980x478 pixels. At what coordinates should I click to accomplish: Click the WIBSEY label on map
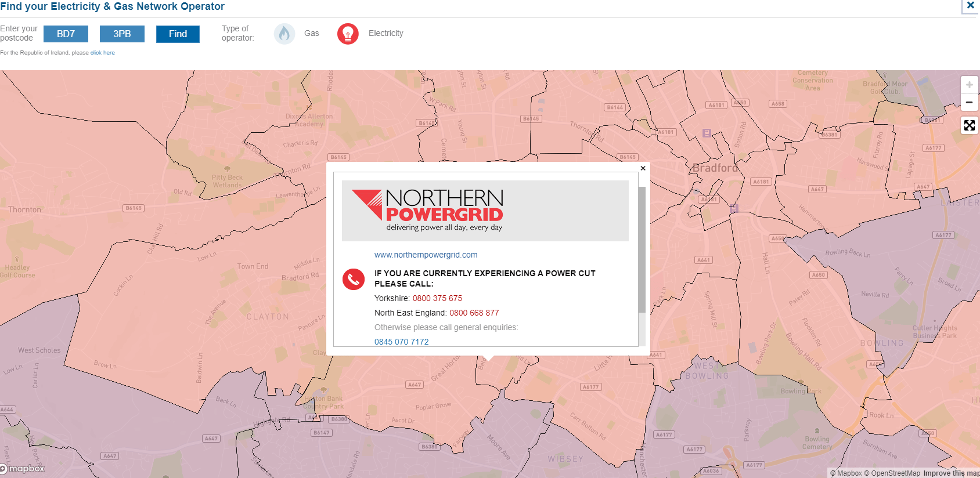(565, 459)
